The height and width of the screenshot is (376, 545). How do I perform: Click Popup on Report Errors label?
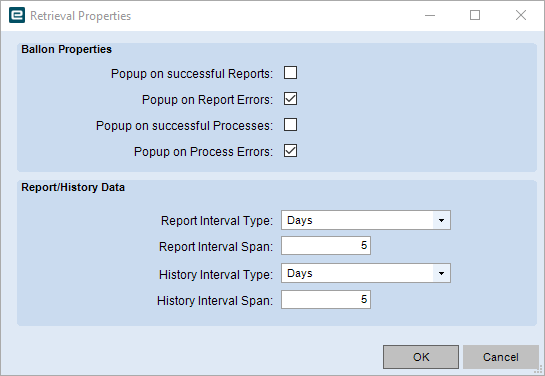click(208, 100)
